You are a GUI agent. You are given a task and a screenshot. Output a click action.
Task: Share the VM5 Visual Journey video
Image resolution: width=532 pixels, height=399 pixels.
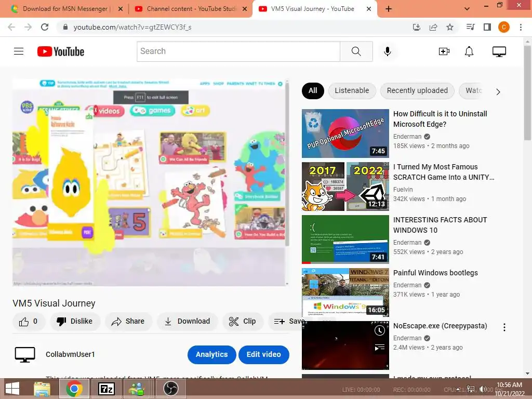[x=128, y=321]
